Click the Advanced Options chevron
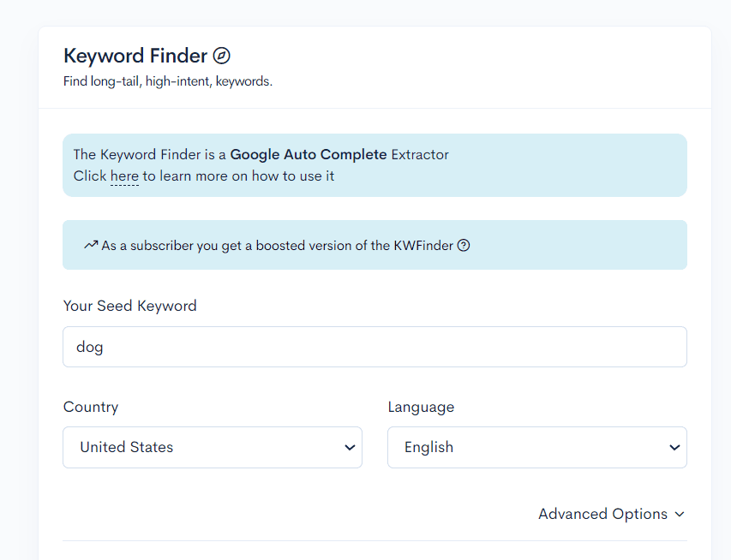731x560 pixels. coord(680,514)
